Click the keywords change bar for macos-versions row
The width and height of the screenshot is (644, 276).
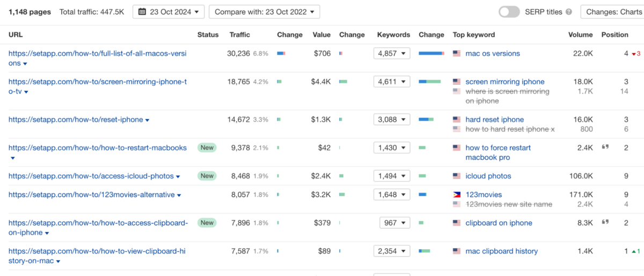[x=431, y=54]
